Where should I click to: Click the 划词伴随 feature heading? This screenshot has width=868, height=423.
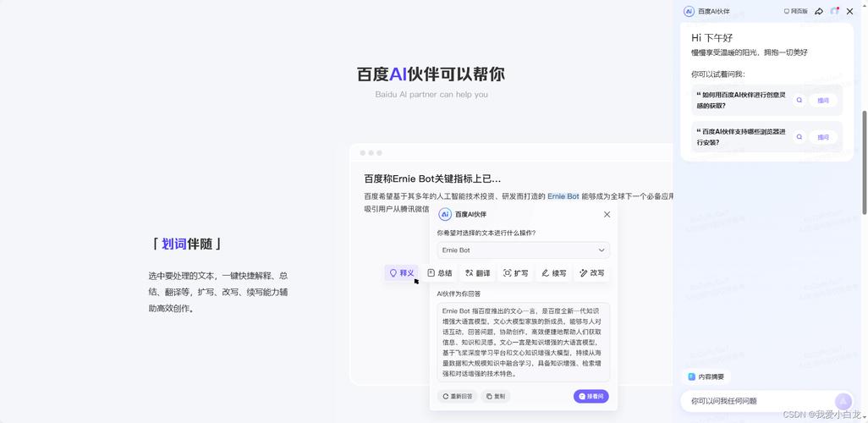pos(187,244)
